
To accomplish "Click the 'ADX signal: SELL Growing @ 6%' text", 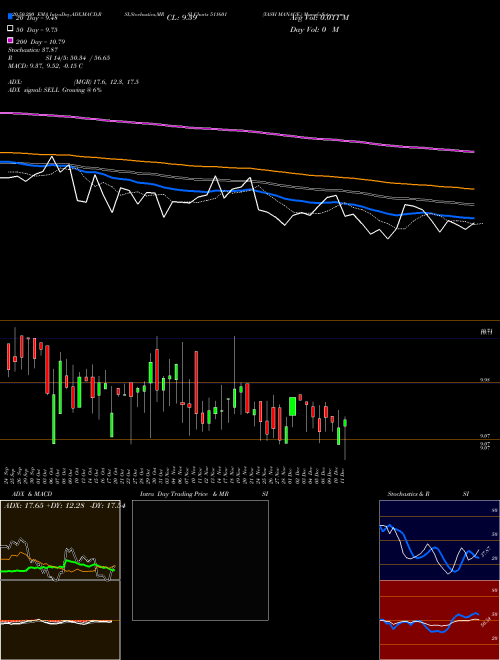I will coord(55,90).
